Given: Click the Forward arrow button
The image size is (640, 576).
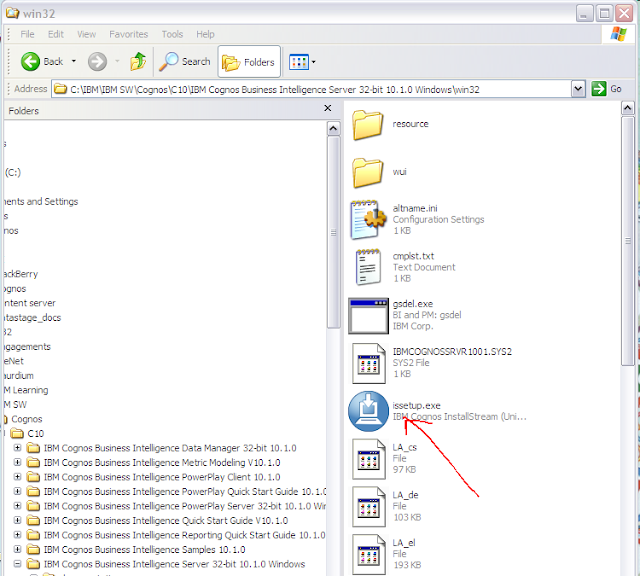Looking at the screenshot, I should click(98, 62).
